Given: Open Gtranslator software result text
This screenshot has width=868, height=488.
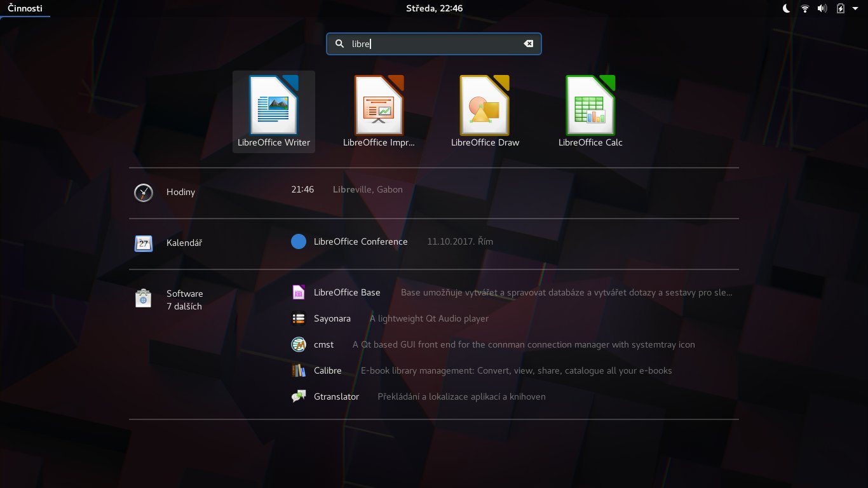Looking at the screenshot, I should (x=337, y=396).
